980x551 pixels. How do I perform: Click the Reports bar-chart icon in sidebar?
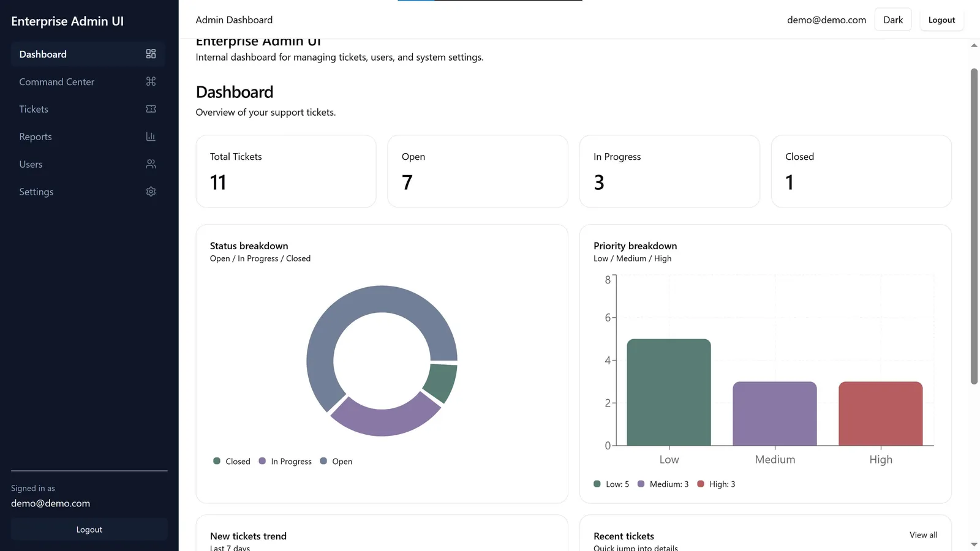tap(151, 137)
